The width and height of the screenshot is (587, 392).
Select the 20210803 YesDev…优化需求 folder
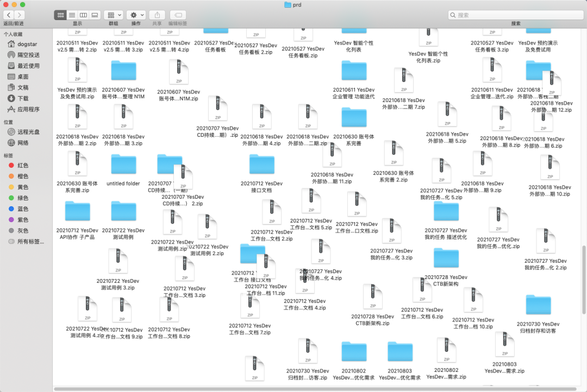(x=400, y=352)
